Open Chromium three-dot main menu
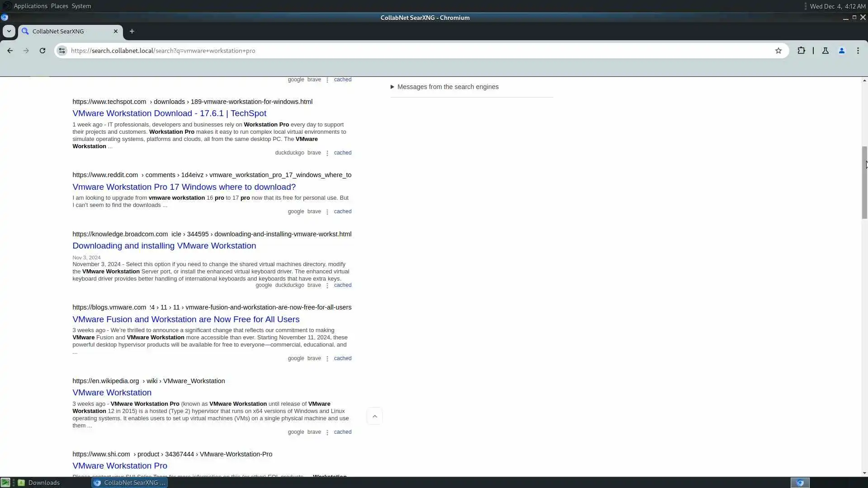The image size is (868, 488). pos(858,51)
